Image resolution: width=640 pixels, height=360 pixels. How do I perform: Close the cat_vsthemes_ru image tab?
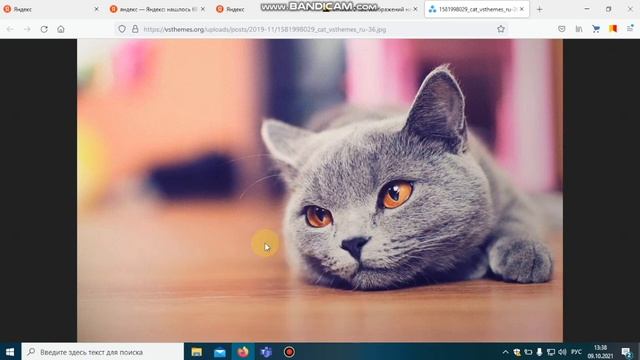pos(522,9)
